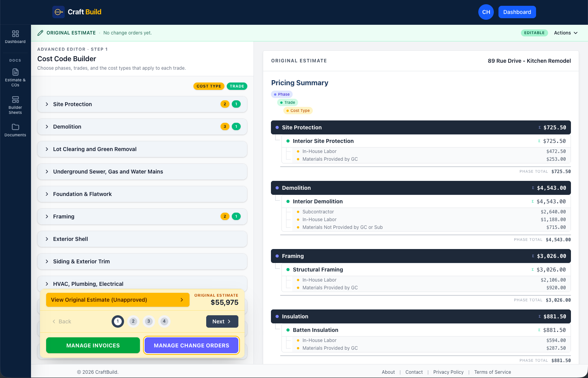
Task: Open Manage Invoices
Action: (x=93, y=345)
